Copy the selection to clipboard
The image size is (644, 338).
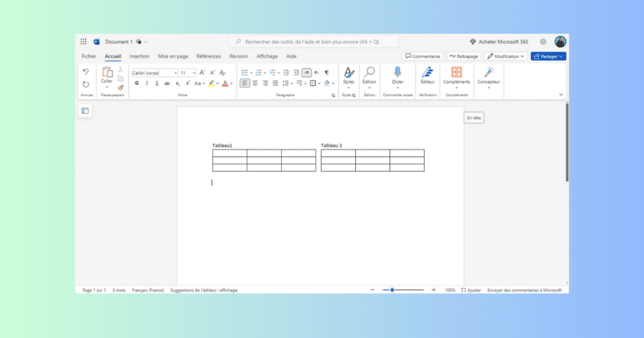click(120, 79)
